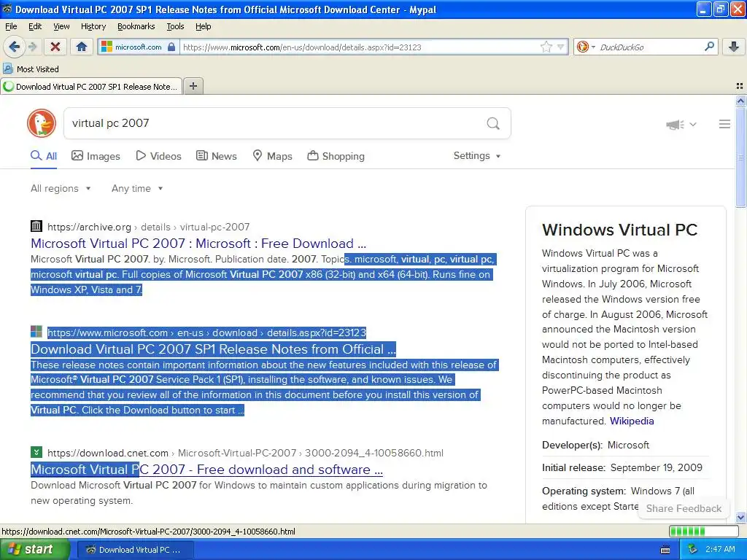Switch to Images results
Image resolution: width=747 pixels, height=560 pixels.
(x=96, y=156)
